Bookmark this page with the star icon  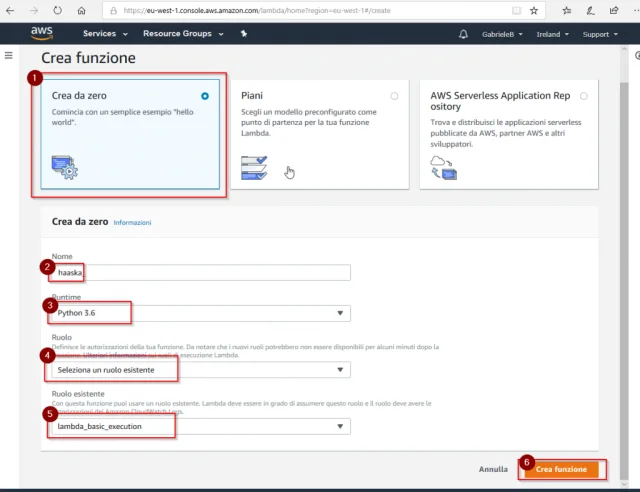[x=535, y=11]
